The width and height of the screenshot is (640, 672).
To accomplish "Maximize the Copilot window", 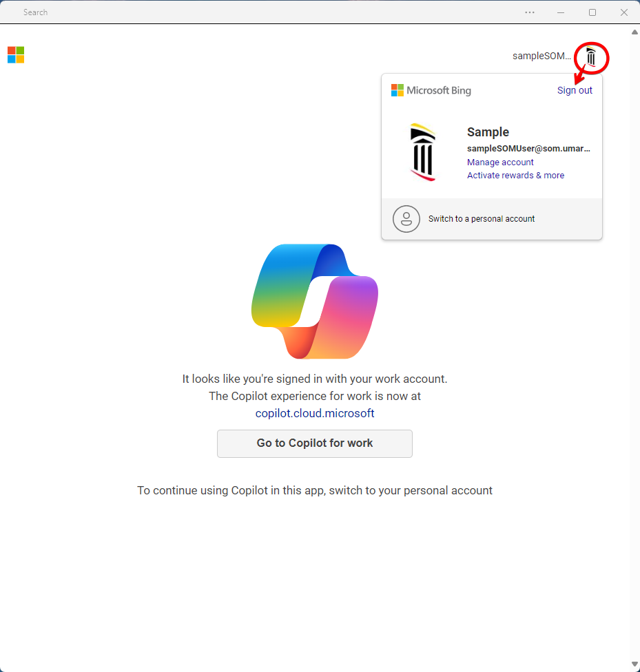I will click(x=592, y=12).
